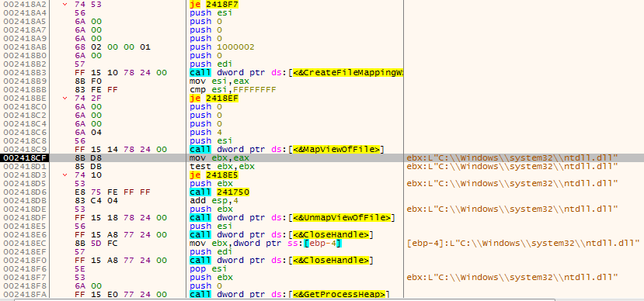Click the ebx comment on row 002418F7
This screenshot has height=301, width=644.
point(512,278)
